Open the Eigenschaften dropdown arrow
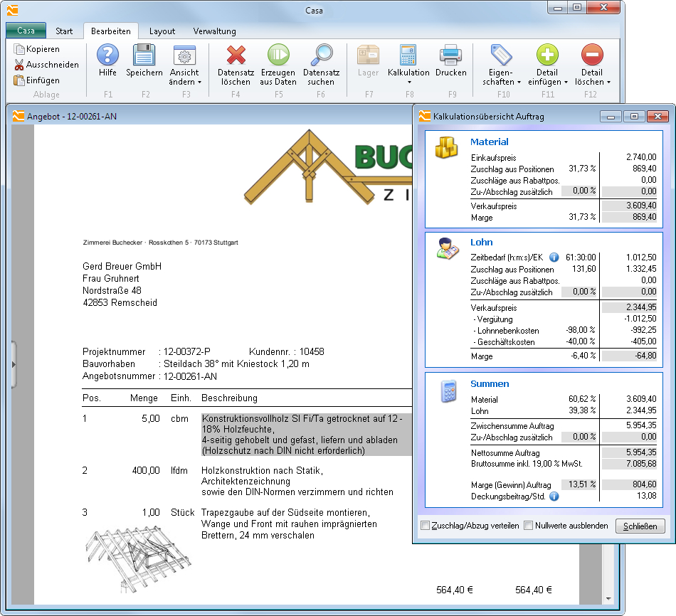This screenshot has width=676, height=616. click(519, 82)
